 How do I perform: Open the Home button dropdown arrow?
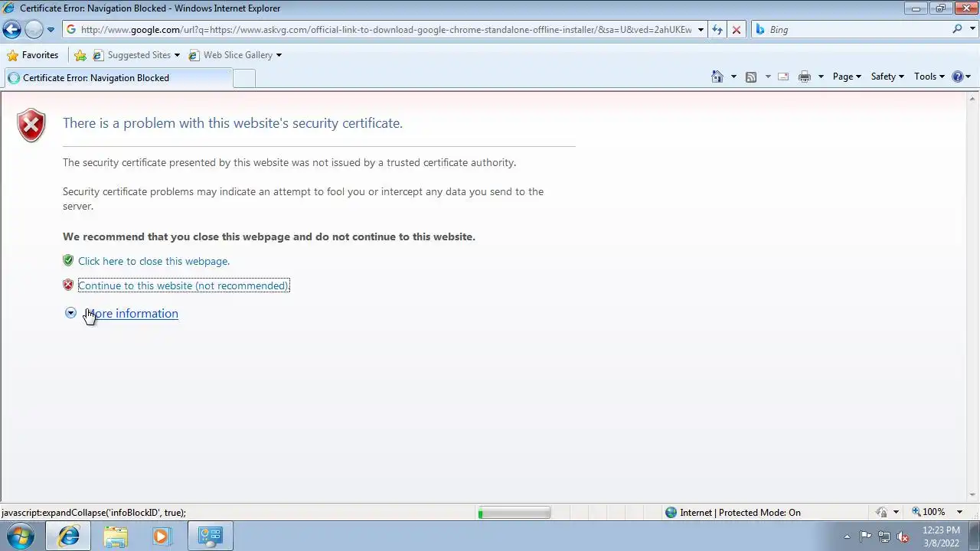[733, 77]
